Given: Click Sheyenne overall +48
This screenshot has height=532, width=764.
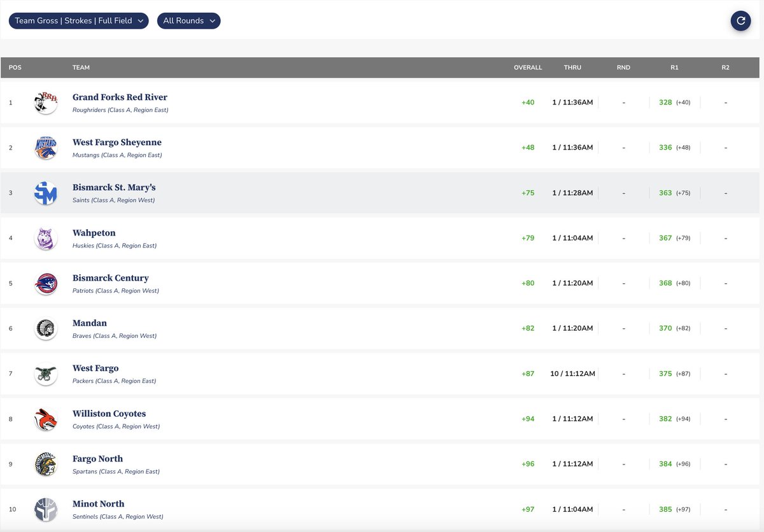Looking at the screenshot, I should point(528,148).
